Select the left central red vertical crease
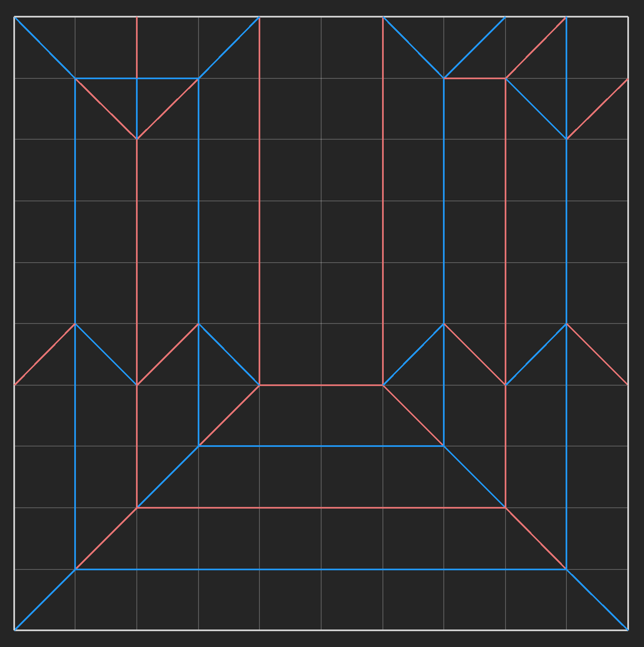Screen dimensions: 644x647 [259, 200]
